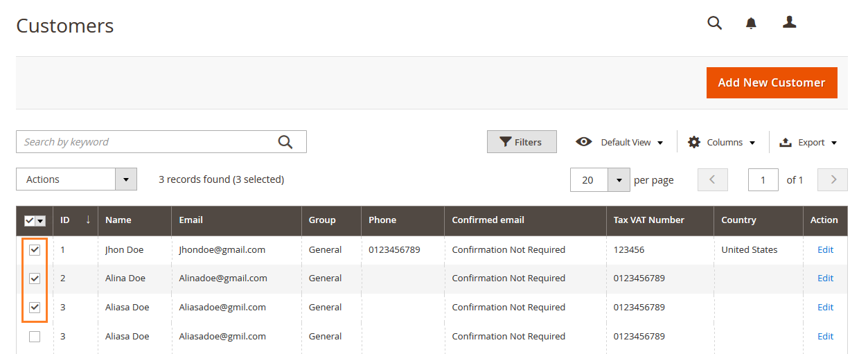
Task: Open the select-all options arrow in header
Action: pyautogui.click(x=40, y=220)
